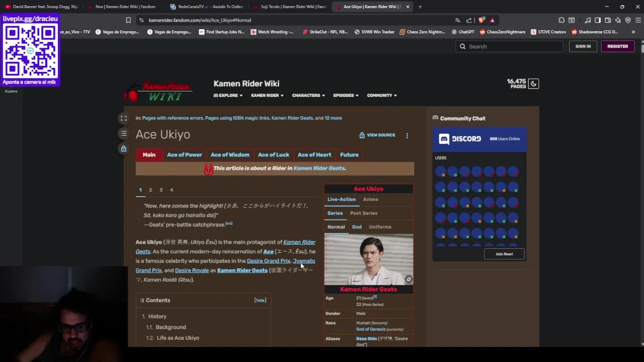Open ChatGPT bookmark
The image size is (644, 362).
pos(463,32)
